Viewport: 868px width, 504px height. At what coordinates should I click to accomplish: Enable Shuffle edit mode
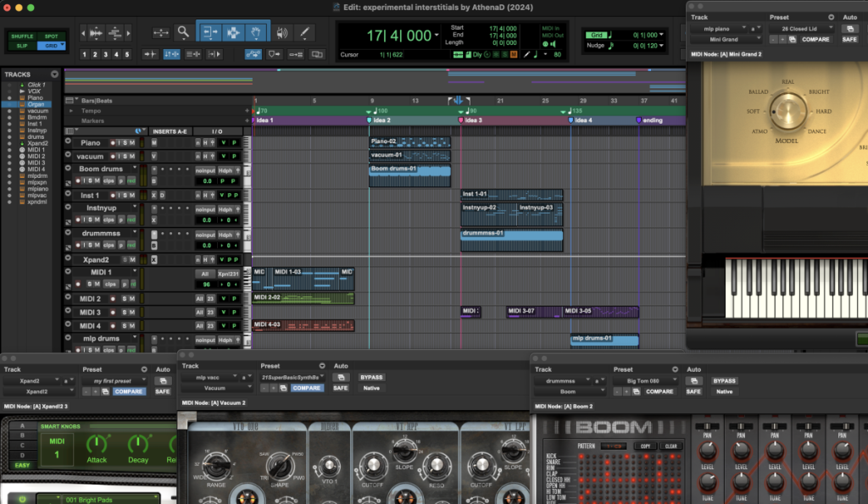(22, 36)
